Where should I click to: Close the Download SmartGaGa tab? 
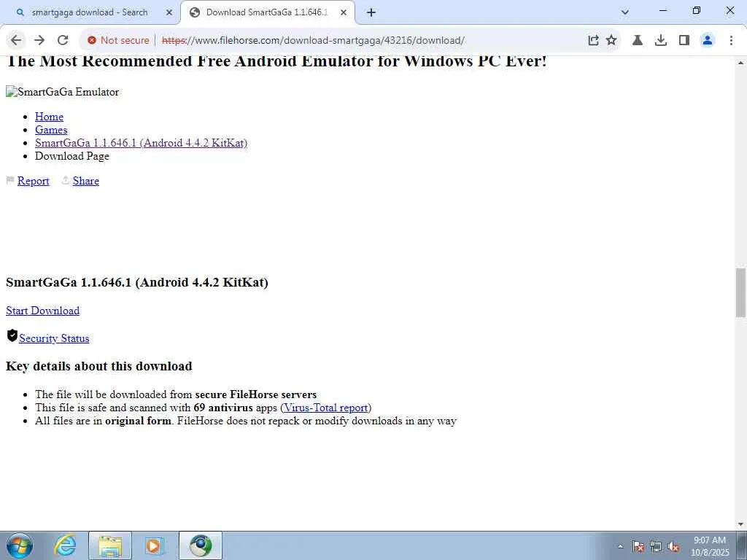click(x=344, y=12)
